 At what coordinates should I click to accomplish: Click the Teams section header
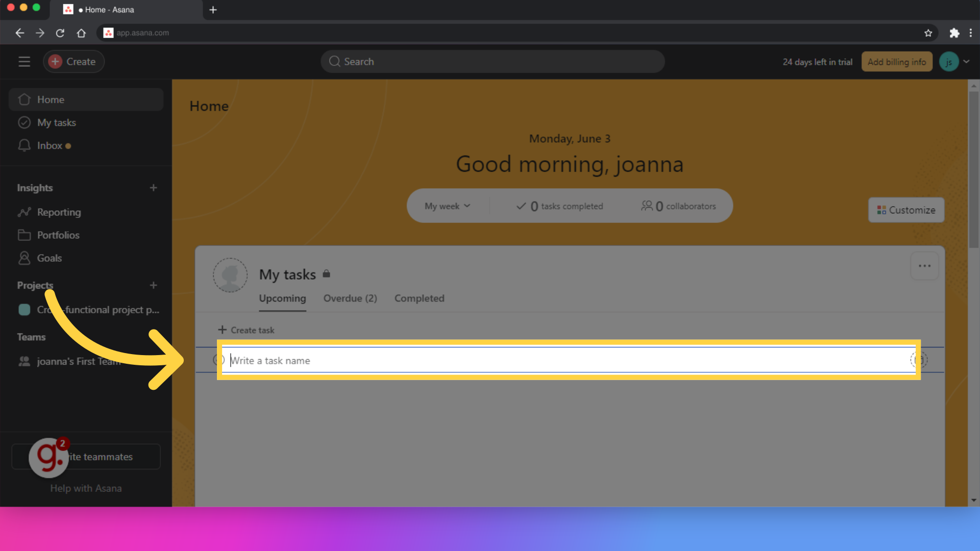pos(31,337)
